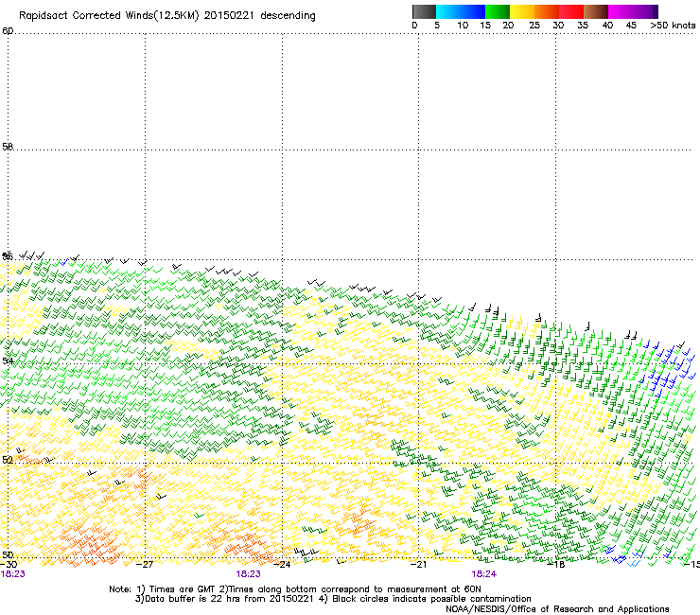Click the cyan 5-10 knots legend segment
The height and width of the screenshot is (615, 700).
click(448, 11)
